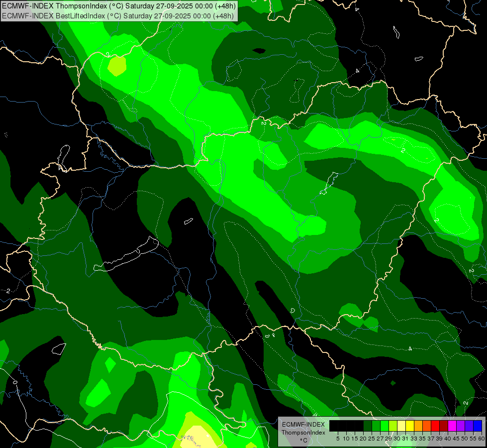
Task: Click the legend scale value "20"
Action: click(363, 439)
